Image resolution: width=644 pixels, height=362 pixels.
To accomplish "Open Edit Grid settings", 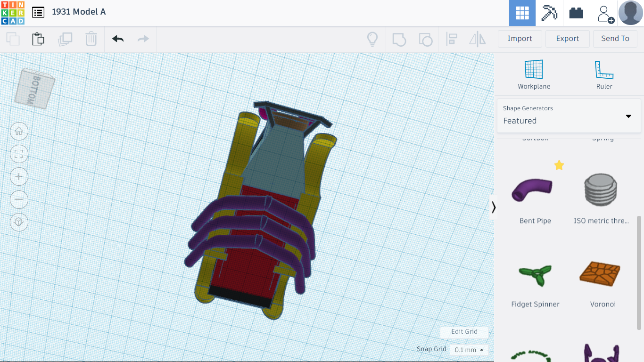I will [464, 332].
